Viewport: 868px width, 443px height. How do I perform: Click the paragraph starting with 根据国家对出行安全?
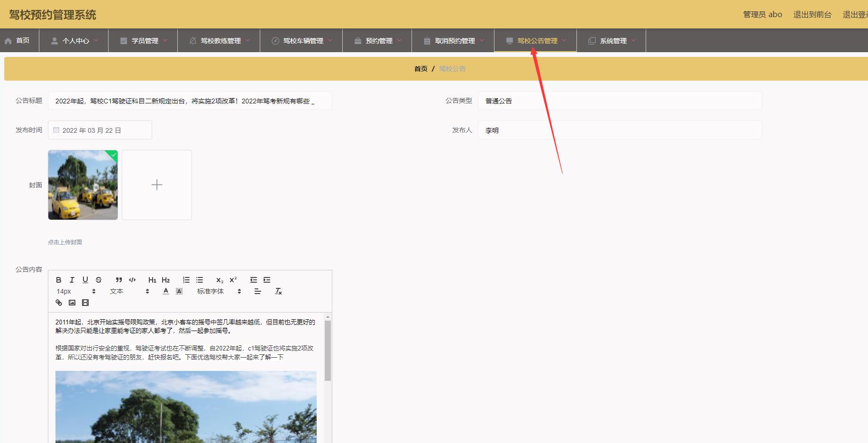[x=184, y=352]
